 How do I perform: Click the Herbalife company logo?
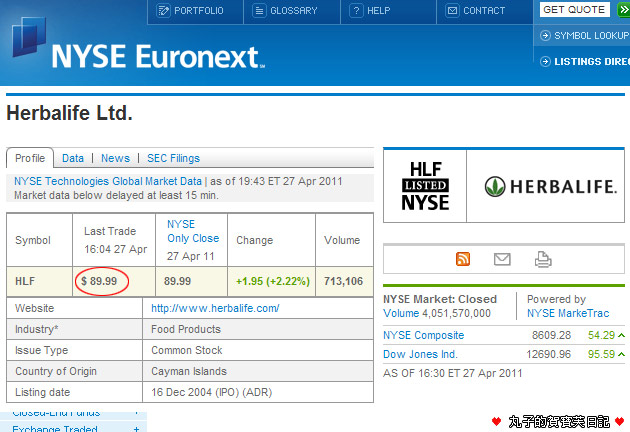click(x=550, y=186)
